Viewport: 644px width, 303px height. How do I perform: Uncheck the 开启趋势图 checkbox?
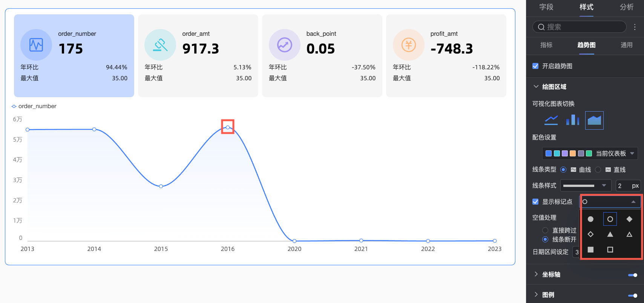click(535, 66)
